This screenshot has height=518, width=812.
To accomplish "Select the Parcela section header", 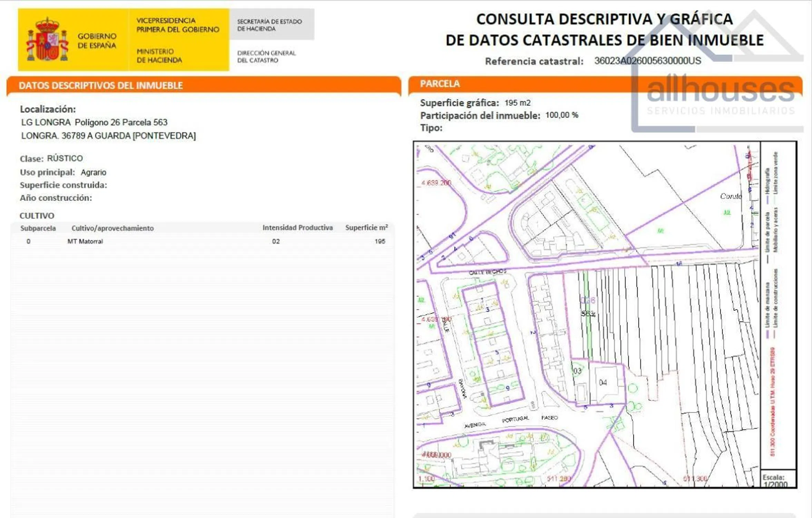I will [440, 84].
